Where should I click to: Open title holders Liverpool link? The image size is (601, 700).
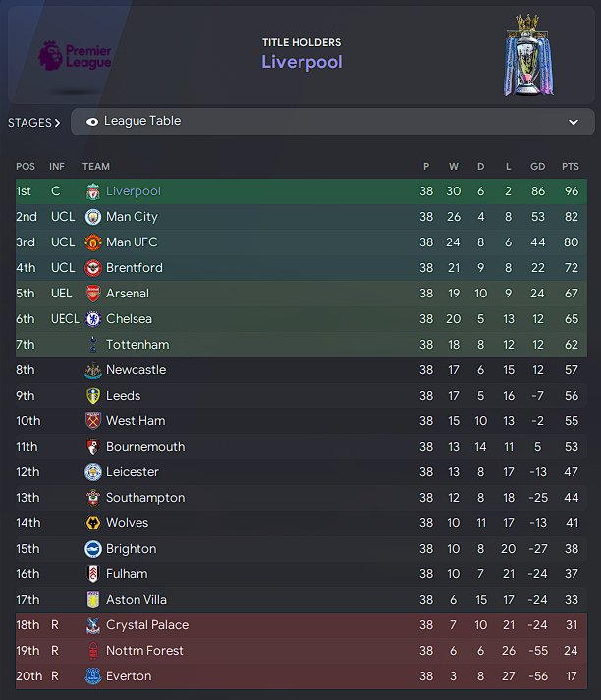[x=300, y=62]
